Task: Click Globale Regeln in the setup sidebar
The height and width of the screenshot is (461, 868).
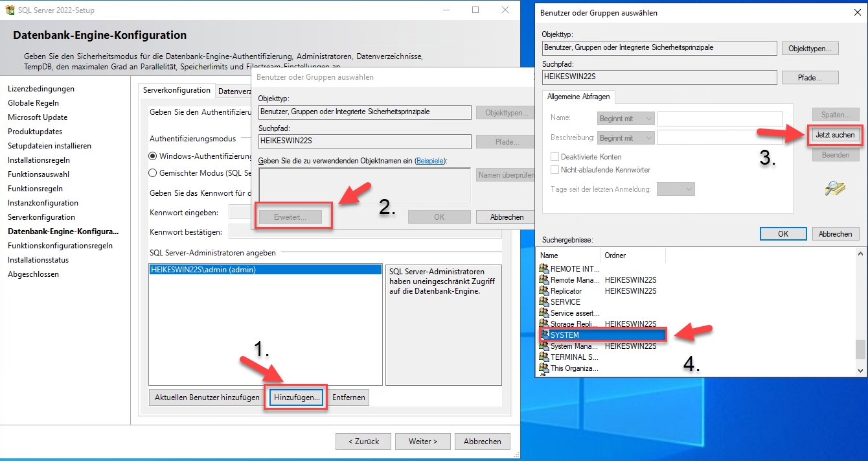Action: pos(33,103)
